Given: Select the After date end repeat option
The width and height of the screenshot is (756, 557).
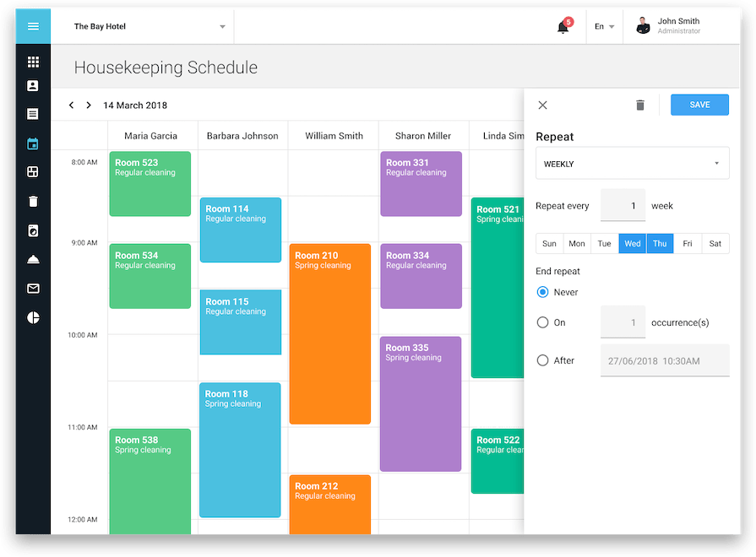Looking at the screenshot, I should point(541,360).
